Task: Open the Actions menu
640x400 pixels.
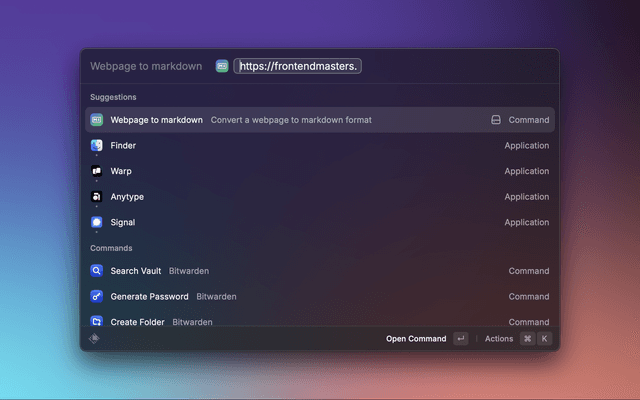Action: pyautogui.click(x=499, y=339)
